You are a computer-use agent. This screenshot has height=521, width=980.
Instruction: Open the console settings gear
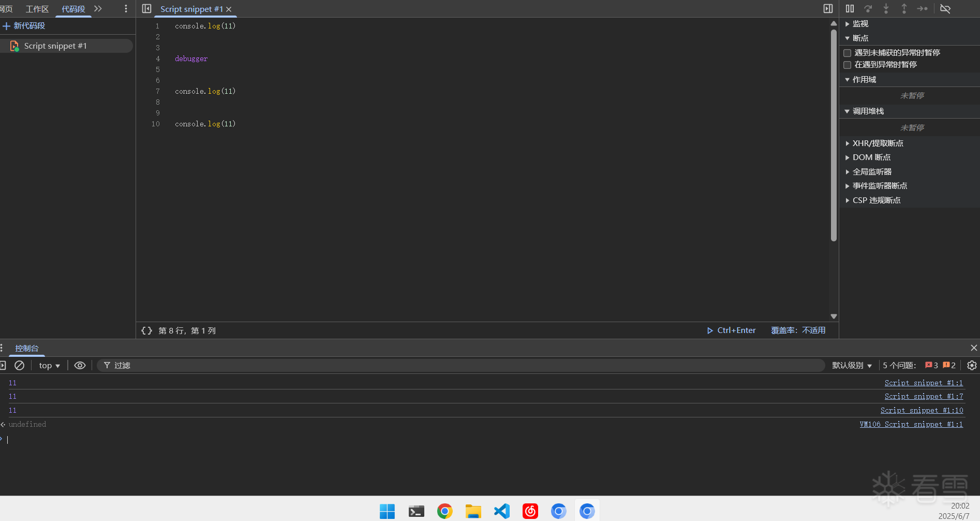click(972, 366)
